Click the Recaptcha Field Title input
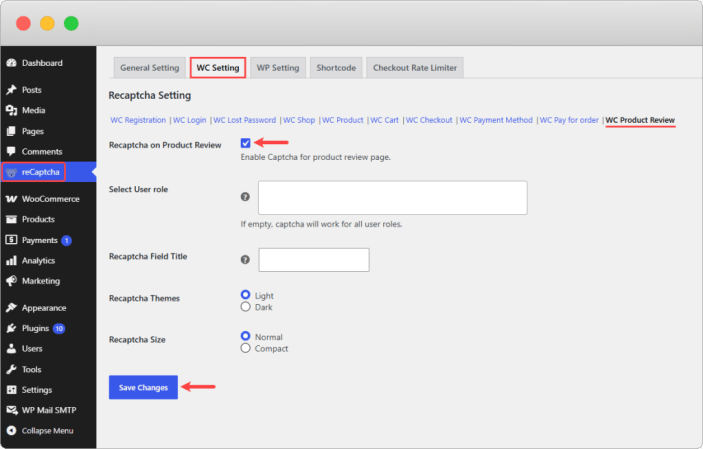 click(x=314, y=260)
